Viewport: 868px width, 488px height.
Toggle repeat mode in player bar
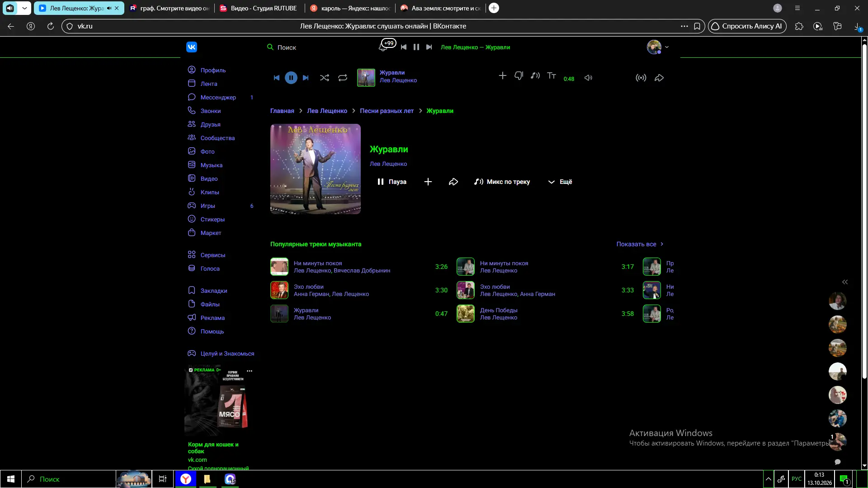tap(343, 78)
